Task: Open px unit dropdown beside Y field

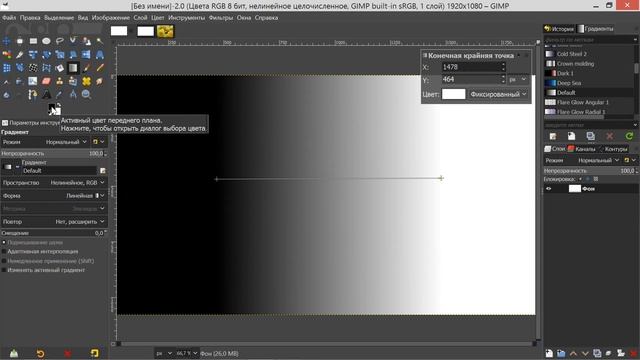Action: 518,80
